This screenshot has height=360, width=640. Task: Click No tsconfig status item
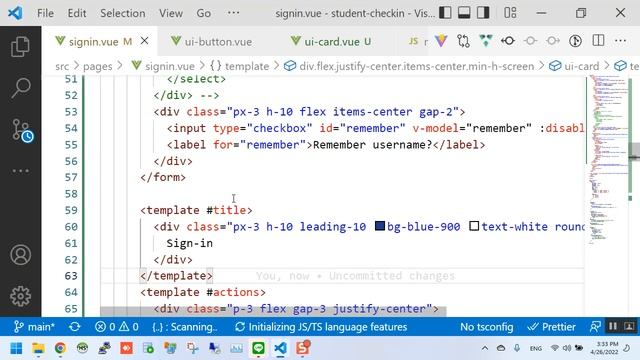(487, 327)
